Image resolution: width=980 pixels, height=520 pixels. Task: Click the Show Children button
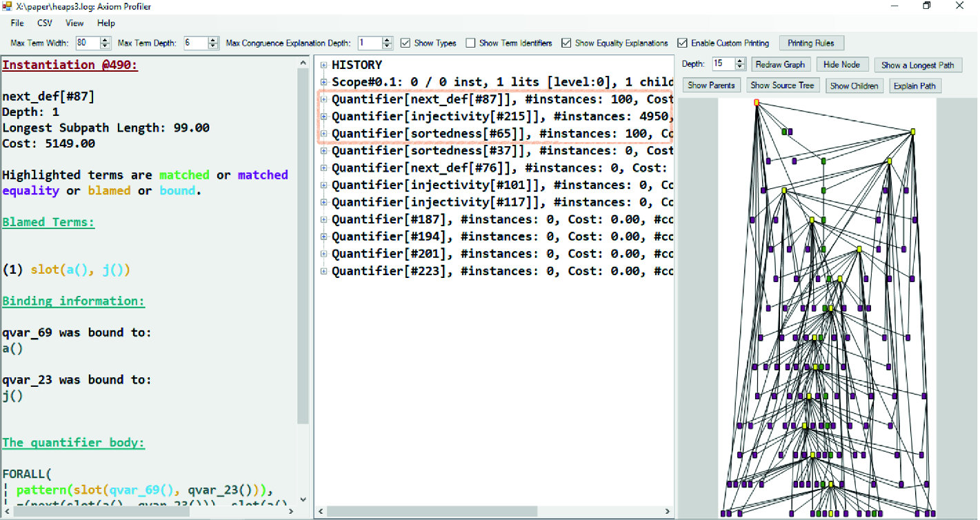click(854, 86)
